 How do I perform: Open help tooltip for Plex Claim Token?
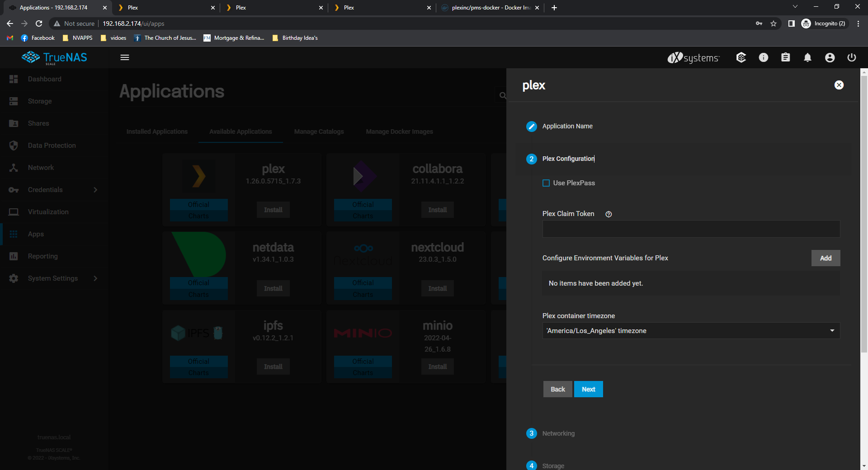(609, 214)
